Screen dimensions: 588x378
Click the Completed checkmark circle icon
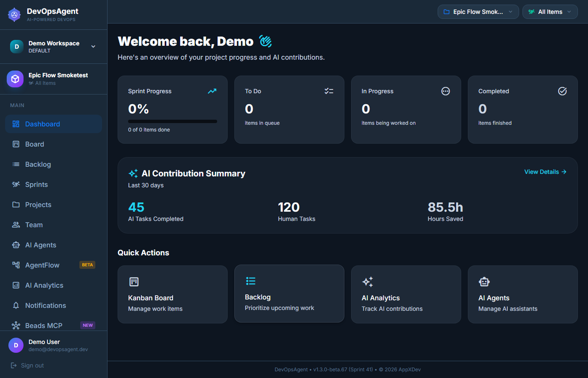pos(562,91)
